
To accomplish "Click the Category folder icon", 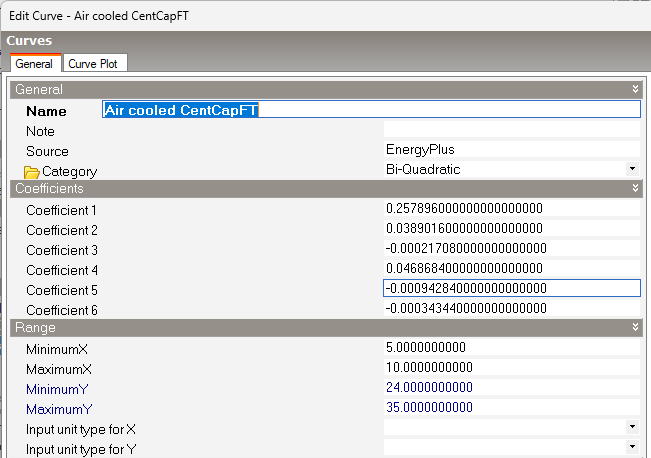I will (31, 172).
